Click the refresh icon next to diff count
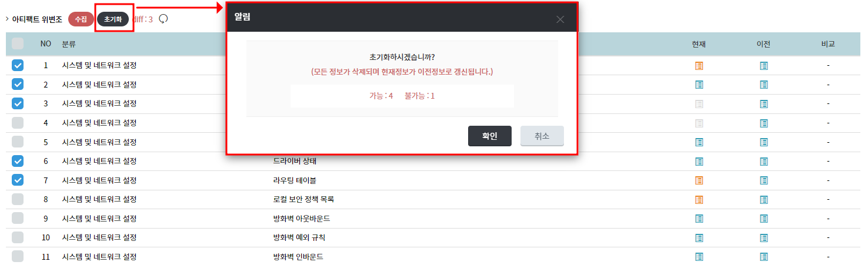The height and width of the screenshot is (265, 868). 163,19
